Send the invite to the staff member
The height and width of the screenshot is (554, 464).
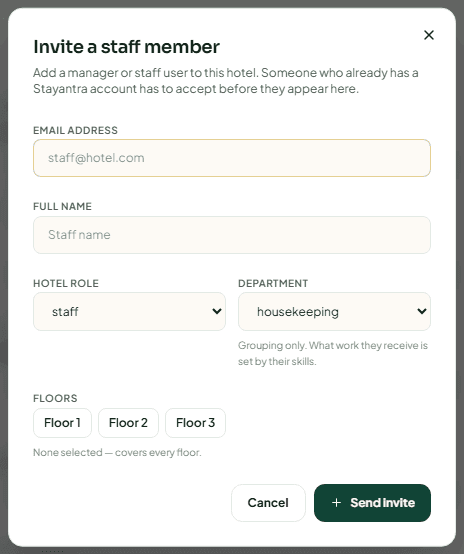pyautogui.click(x=372, y=503)
